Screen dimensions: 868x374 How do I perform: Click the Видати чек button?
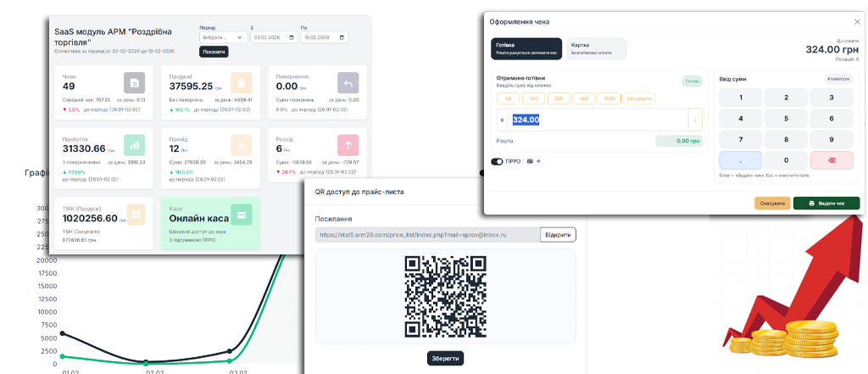(x=826, y=204)
